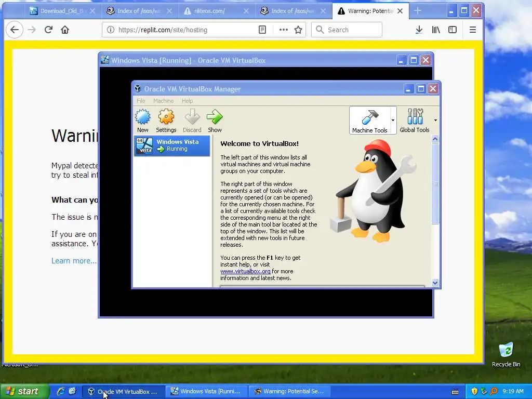The height and width of the screenshot is (399, 532).
Task: Click the keyboard icon in taskbar
Action: click(455, 392)
